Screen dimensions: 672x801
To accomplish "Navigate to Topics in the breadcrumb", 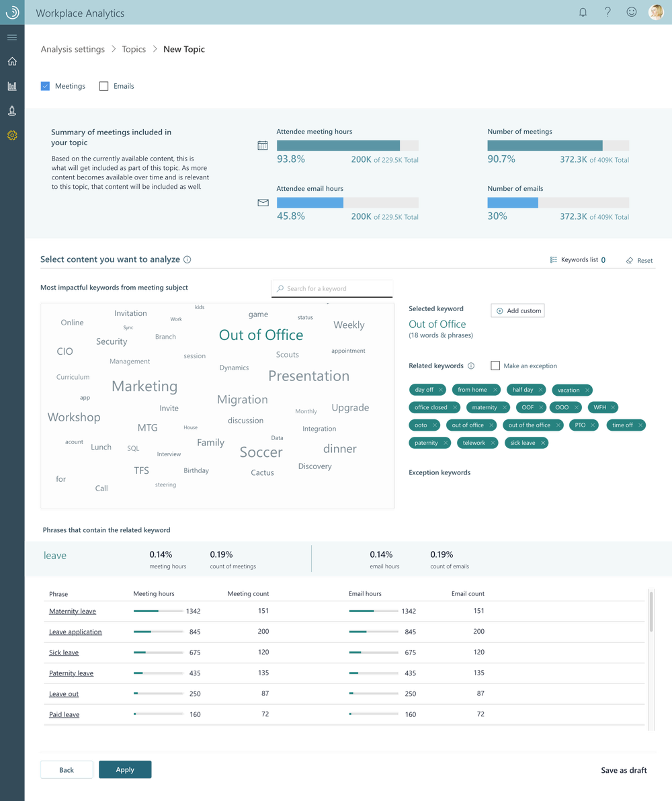I will (x=133, y=49).
